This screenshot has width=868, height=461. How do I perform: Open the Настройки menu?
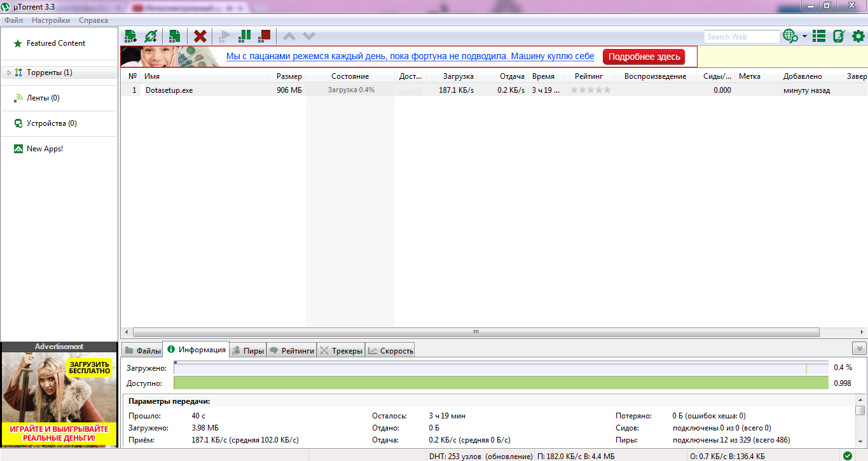pos(51,20)
